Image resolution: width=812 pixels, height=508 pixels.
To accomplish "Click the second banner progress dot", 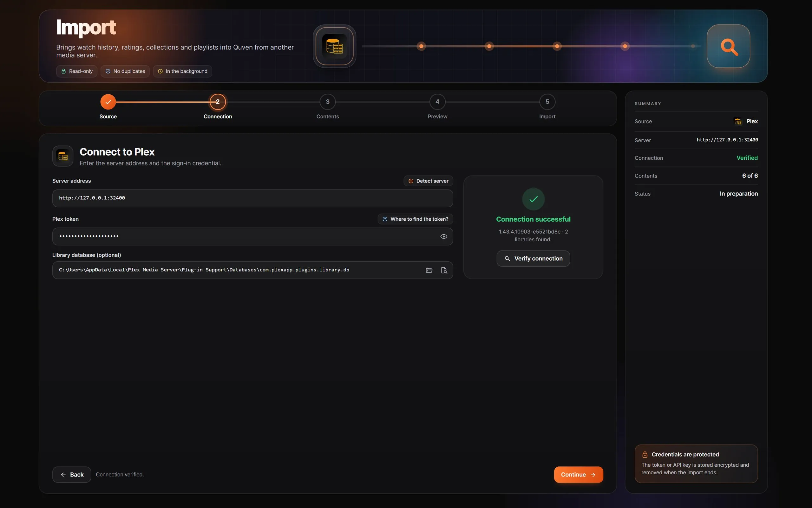I will click(489, 46).
